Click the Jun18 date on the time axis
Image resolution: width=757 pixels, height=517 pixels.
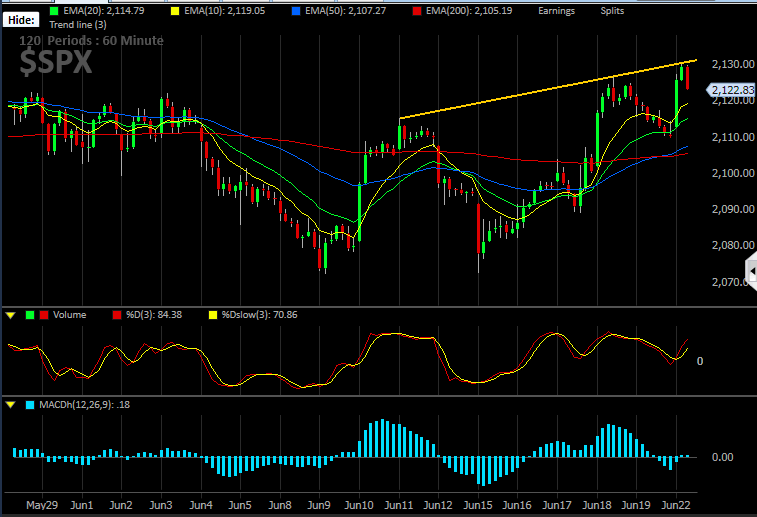597,505
